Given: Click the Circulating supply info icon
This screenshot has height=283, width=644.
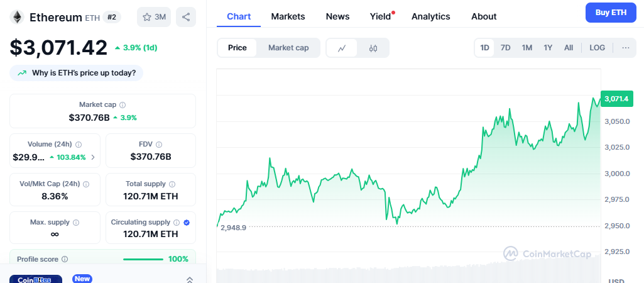Looking at the screenshot, I should [176, 223].
